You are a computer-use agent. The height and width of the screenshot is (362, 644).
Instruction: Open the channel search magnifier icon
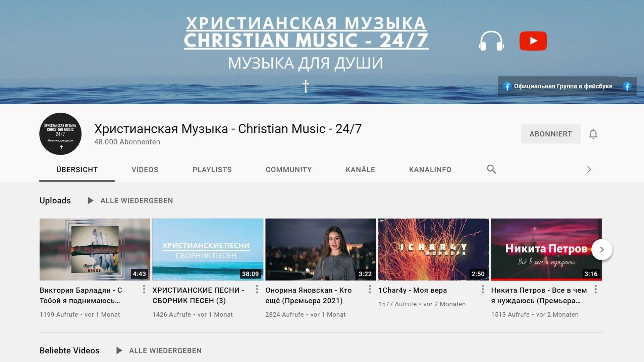pyautogui.click(x=491, y=169)
